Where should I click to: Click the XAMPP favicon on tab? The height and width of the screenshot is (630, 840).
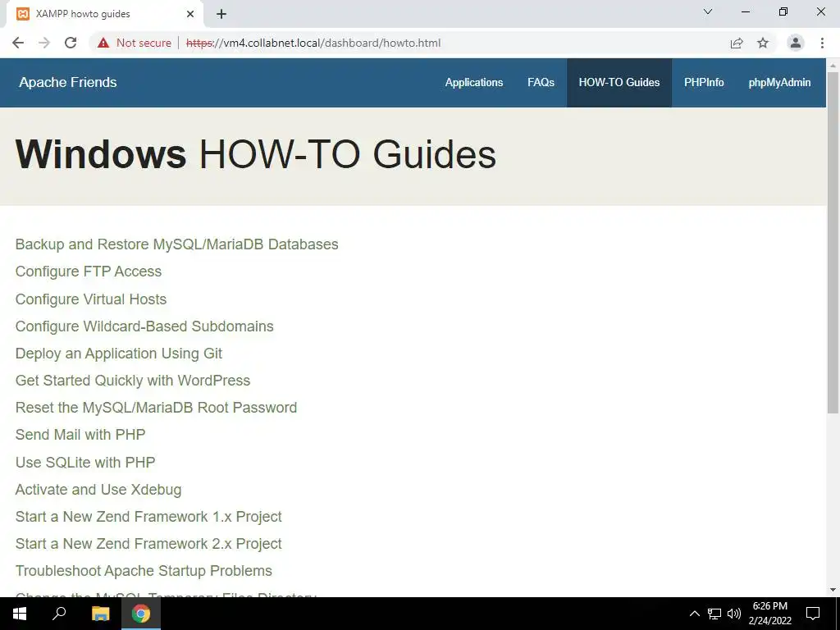(x=23, y=14)
